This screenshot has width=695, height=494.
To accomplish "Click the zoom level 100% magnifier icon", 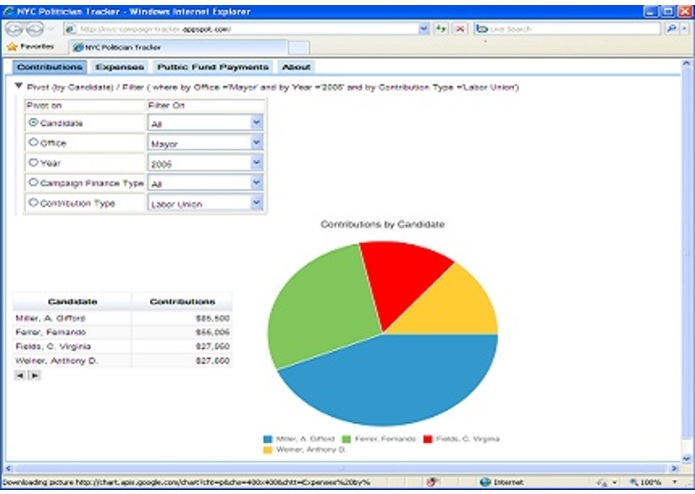I will [634, 482].
